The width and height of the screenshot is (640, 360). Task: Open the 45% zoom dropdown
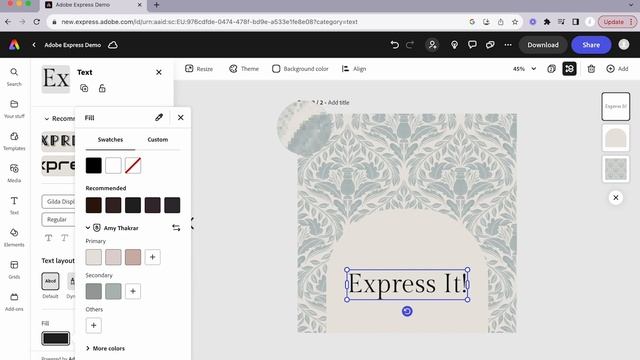(x=524, y=69)
